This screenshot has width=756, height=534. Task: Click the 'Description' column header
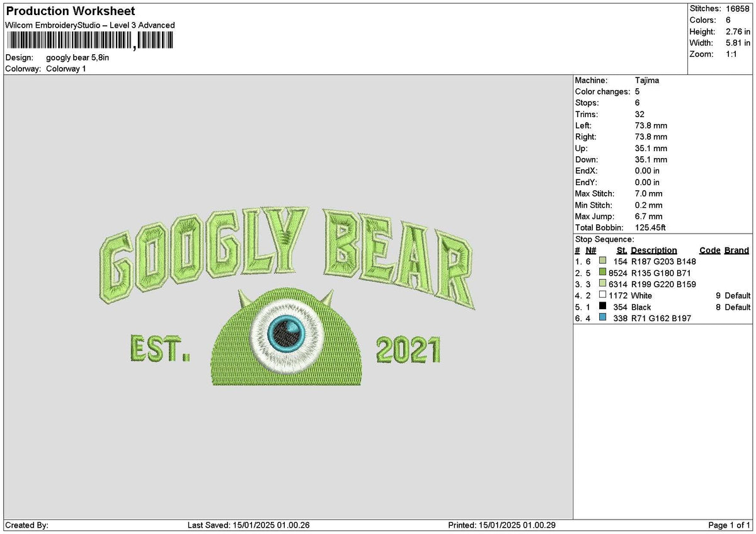(x=654, y=250)
